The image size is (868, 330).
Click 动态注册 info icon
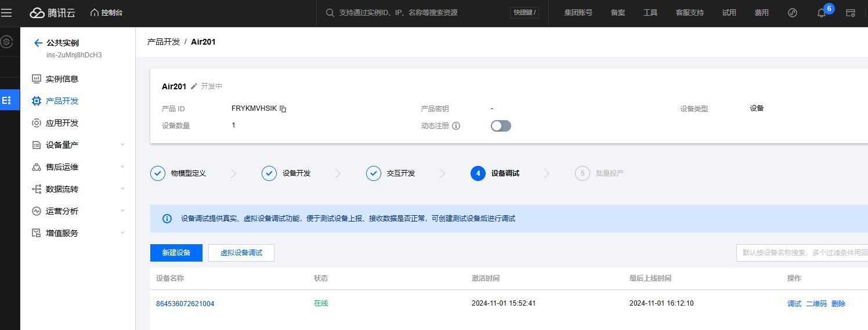tap(456, 126)
